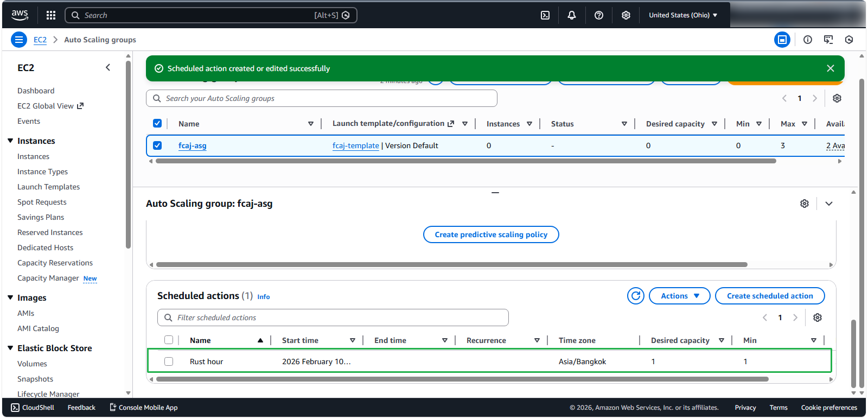
Task: Open Volumes under Elastic Block Store
Action: tap(32, 364)
